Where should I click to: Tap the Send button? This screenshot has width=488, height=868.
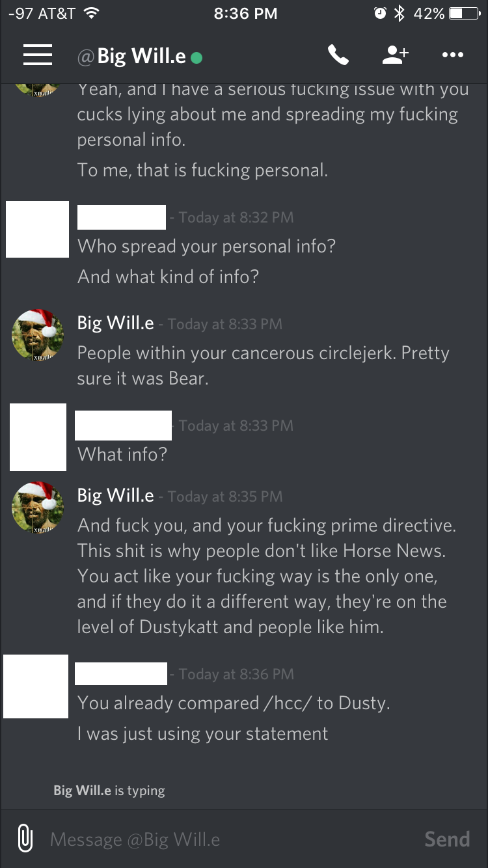pyautogui.click(x=447, y=839)
